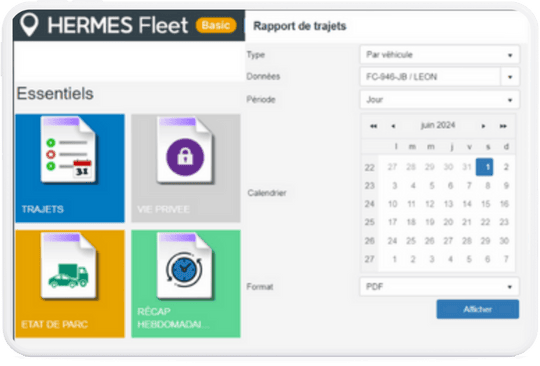Open the Format dropdown showing PDF

pyautogui.click(x=439, y=287)
